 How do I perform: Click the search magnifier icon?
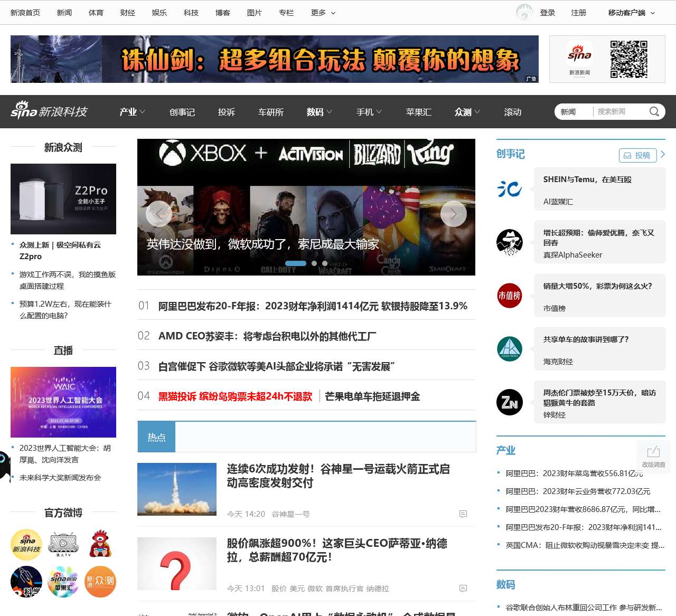click(x=654, y=111)
